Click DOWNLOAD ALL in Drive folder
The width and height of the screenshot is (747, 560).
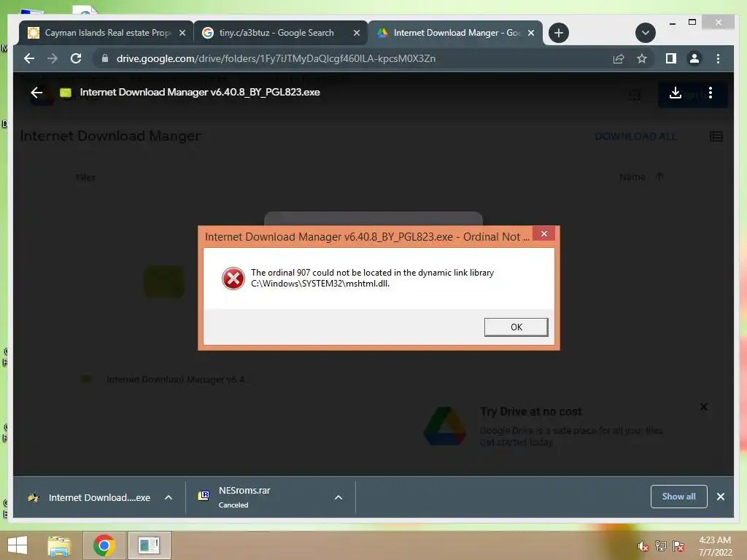pos(635,136)
